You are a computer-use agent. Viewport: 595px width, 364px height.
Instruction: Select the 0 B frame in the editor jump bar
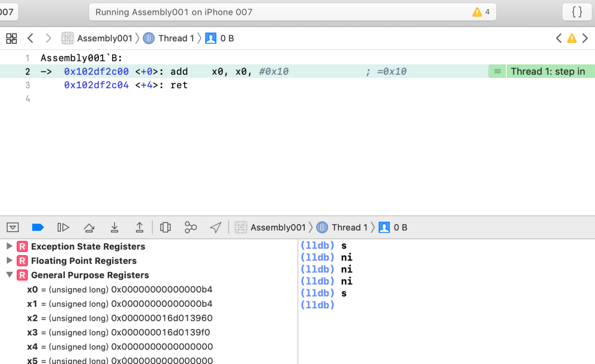220,38
